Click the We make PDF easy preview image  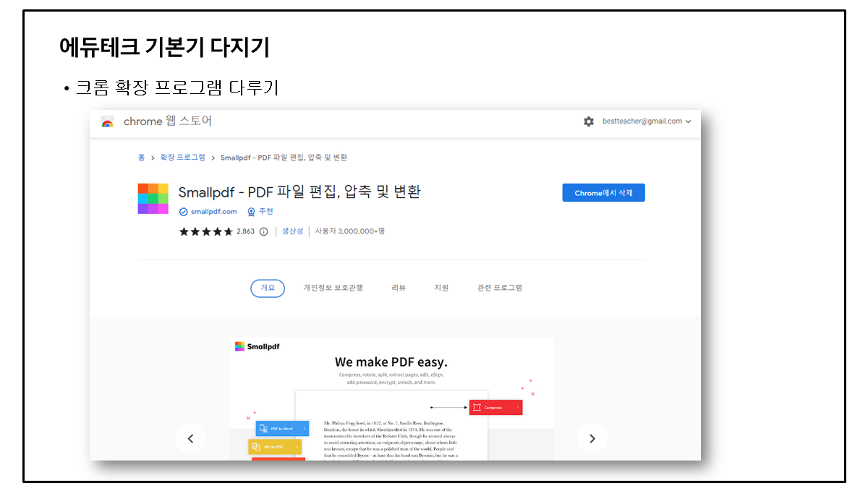point(391,398)
